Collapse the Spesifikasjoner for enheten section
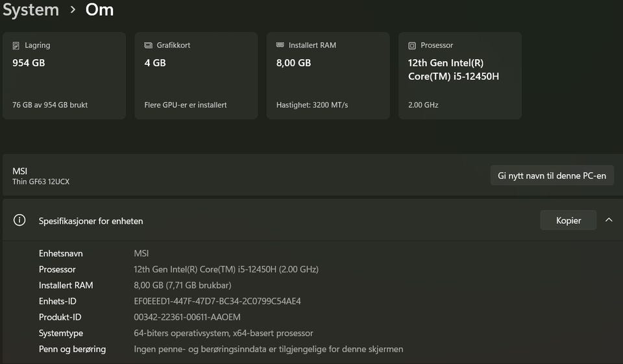The width and height of the screenshot is (623, 364). coord(609,220)
